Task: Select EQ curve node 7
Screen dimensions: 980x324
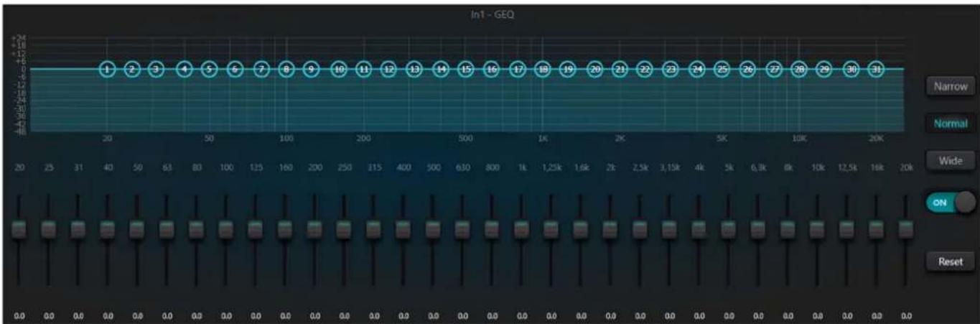Action: coord(262,70)
